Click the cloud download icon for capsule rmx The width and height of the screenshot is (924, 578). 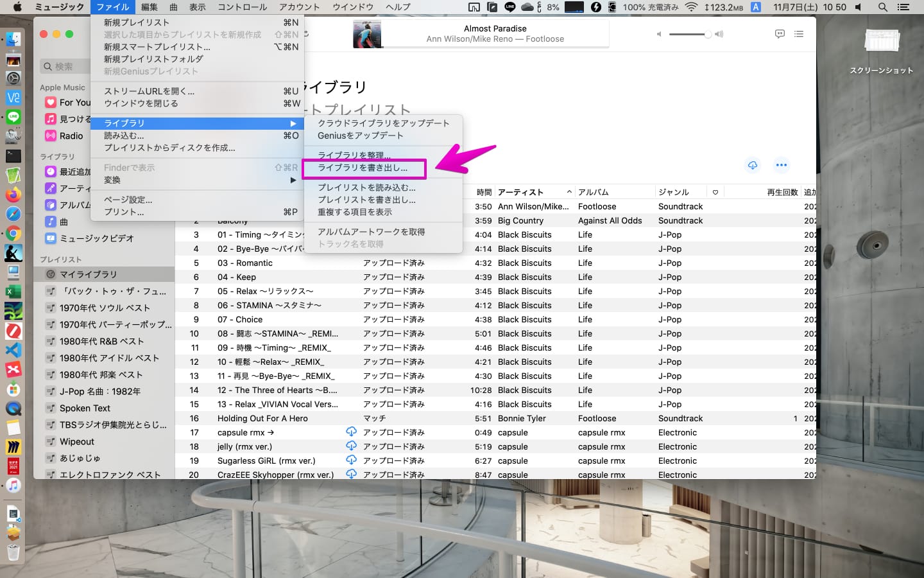351,432
